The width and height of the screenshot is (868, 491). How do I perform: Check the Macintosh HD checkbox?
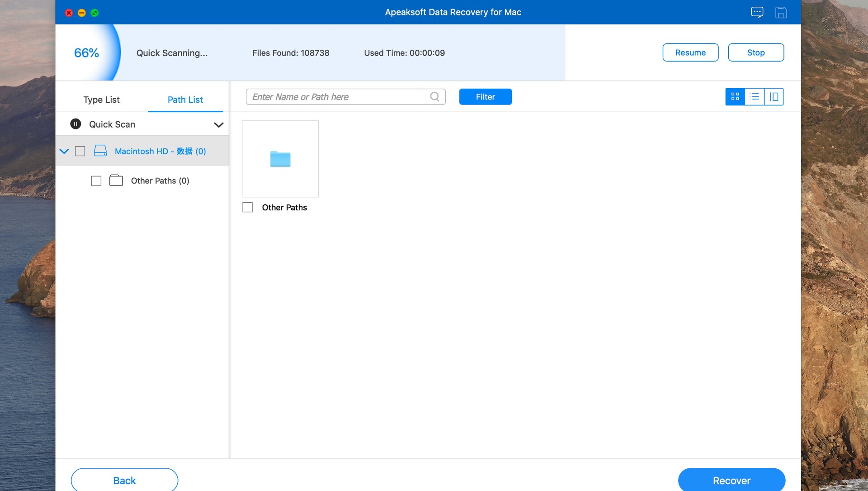80,151
